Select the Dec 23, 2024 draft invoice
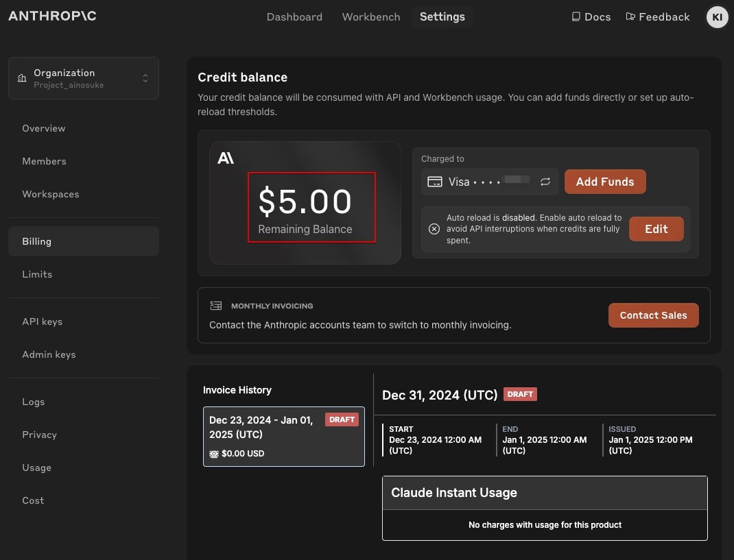734x560 pixels. point(284,437)
